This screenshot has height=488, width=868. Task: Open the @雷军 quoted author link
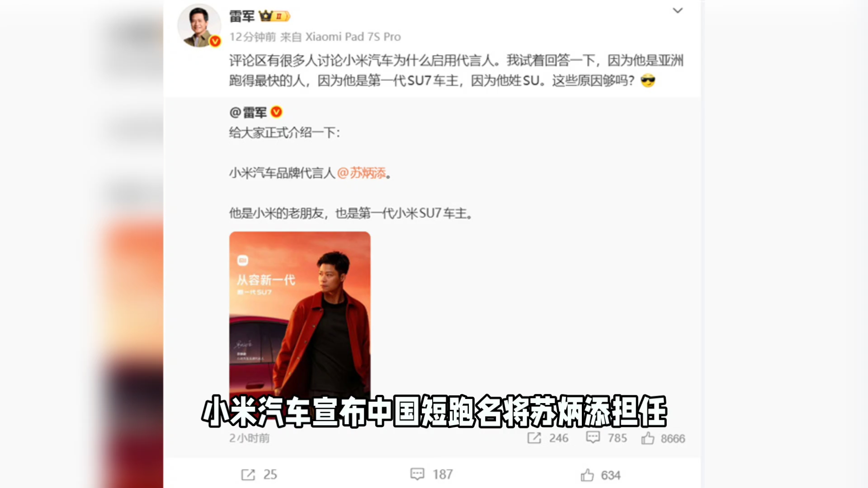[x=248, y=112]
